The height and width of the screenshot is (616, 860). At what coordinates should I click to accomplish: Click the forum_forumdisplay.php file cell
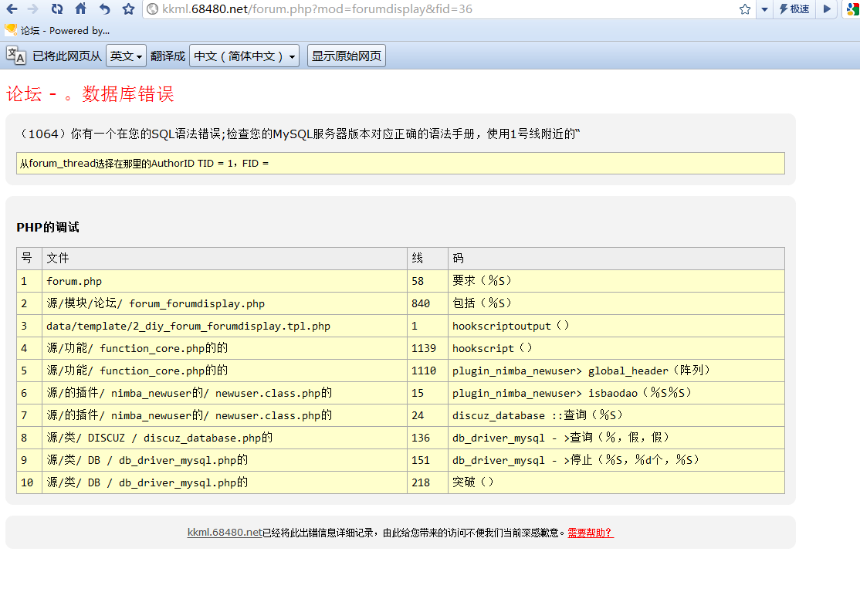pyautogui.click(x=225, y=303)
